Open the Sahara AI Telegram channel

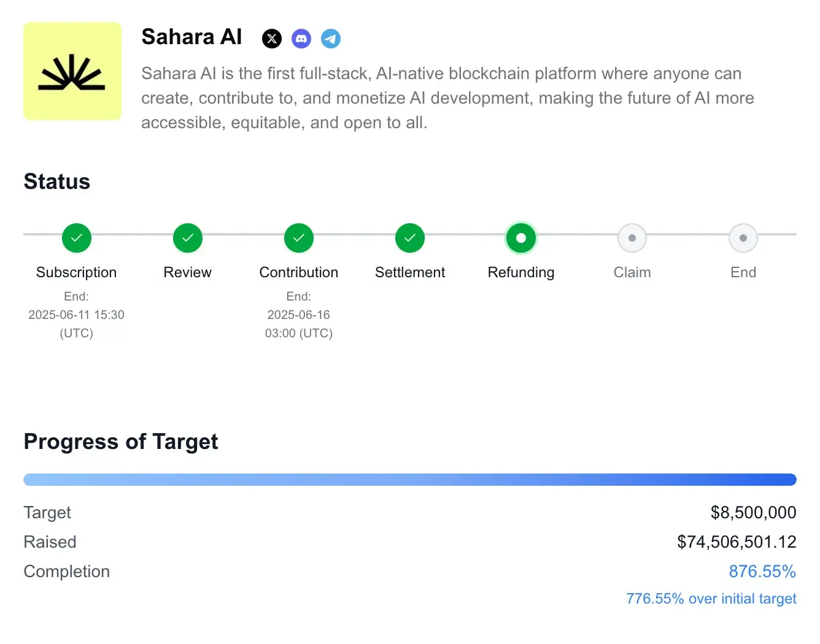[331, 38]
